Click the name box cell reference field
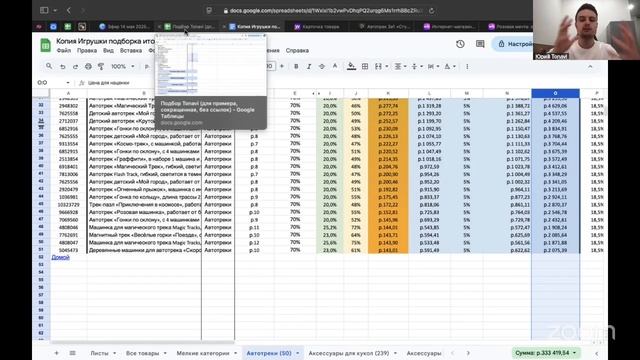 coord(50,83)
